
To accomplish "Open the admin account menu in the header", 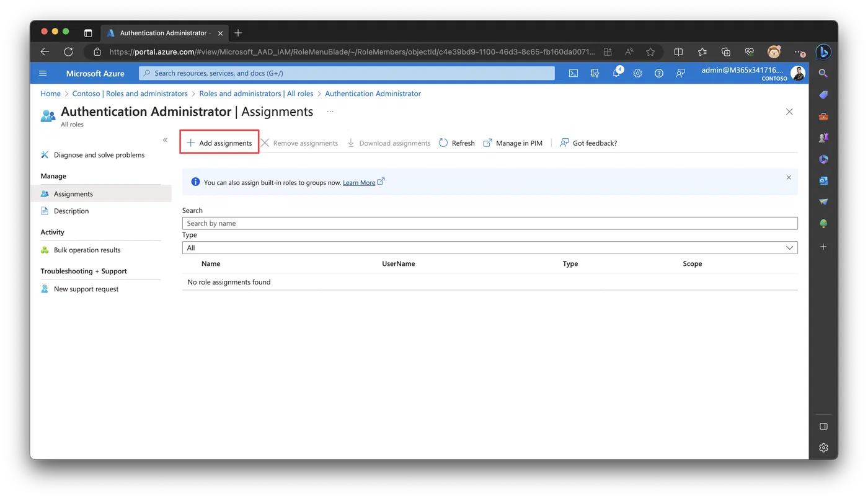I will pos(753,73).
